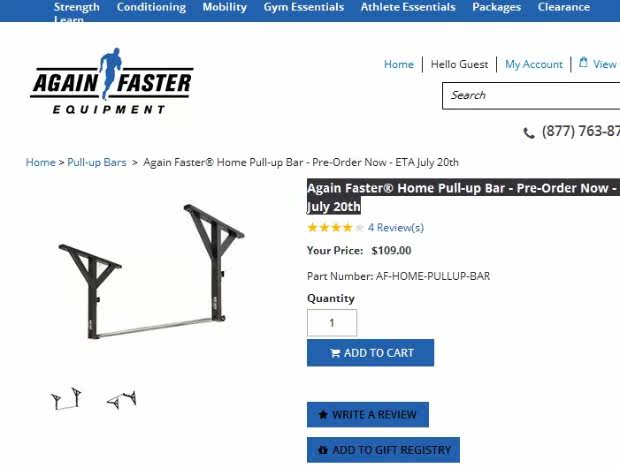This screenshot has width=620, height=468.
Task: Select the second pull-up bar thumbnail
Action: pyautogui.click(x=122, y=400)
